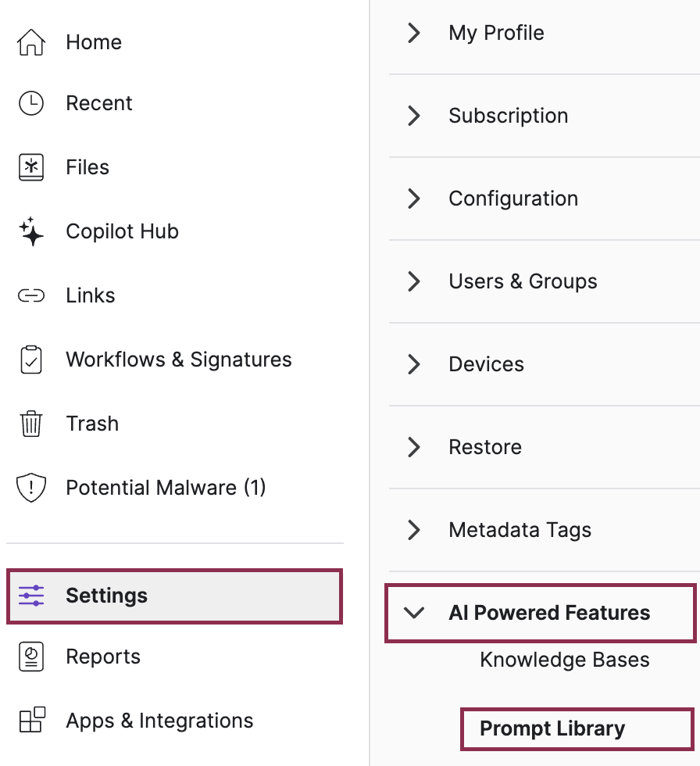Click the Links chain icon
Viewport: 700px width, 766px height.
pos(31,295)
